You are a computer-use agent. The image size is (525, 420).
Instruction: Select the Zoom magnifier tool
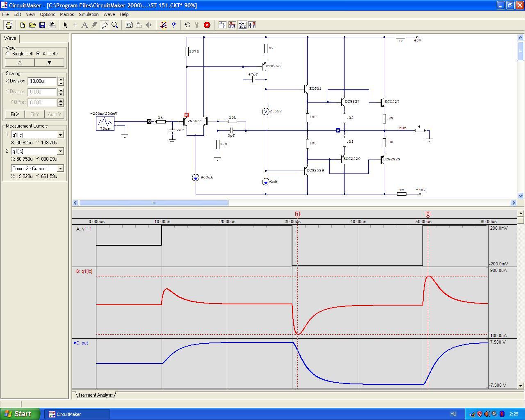click(x=115, y=25)
